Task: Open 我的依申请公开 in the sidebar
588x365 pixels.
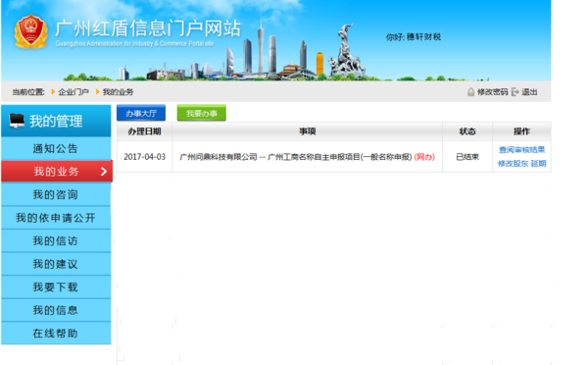Action: pyautogui.click(x=56, y=218)
